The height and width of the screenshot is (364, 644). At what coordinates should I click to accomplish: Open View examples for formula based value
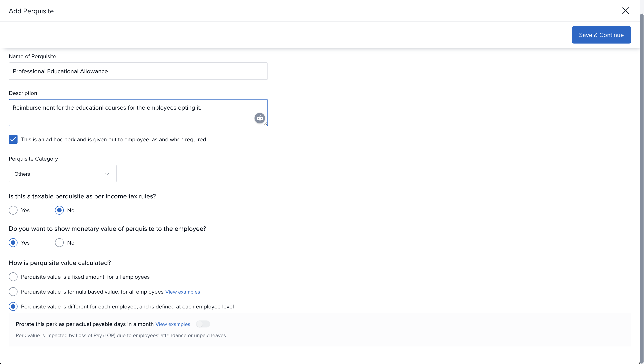(182, 292)
